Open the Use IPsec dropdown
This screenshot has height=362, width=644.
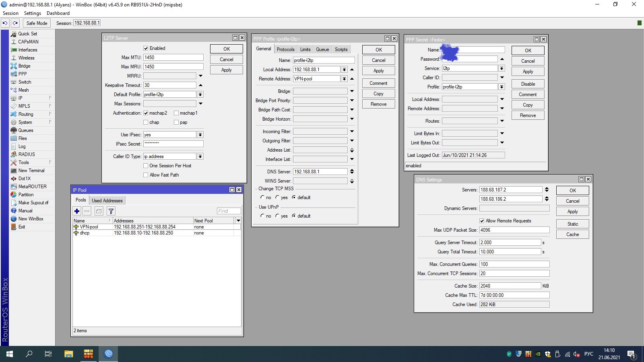coord(200,135)
